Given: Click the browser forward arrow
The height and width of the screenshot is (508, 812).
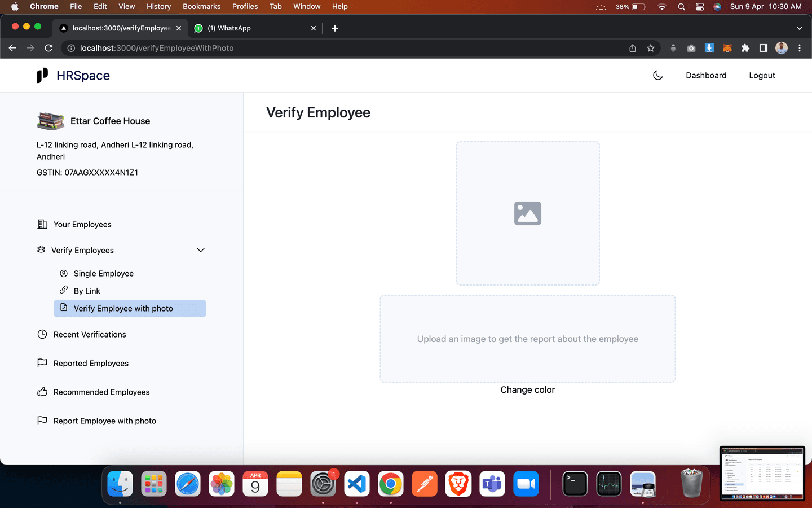Looking at the screenshot, I should 30,48.
